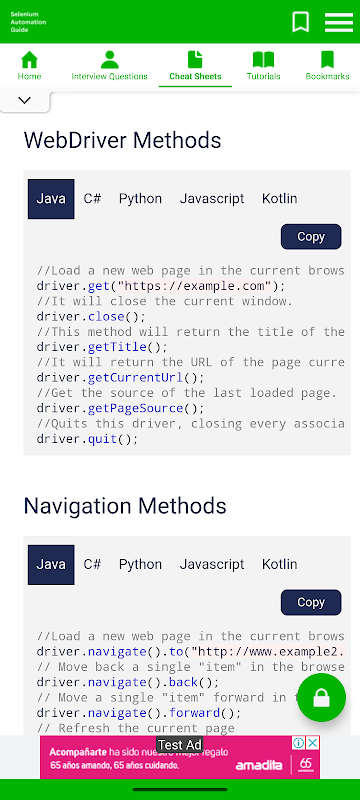
Task: Switch WebDriver Methods to Python tab
Action: pos(140,198)
